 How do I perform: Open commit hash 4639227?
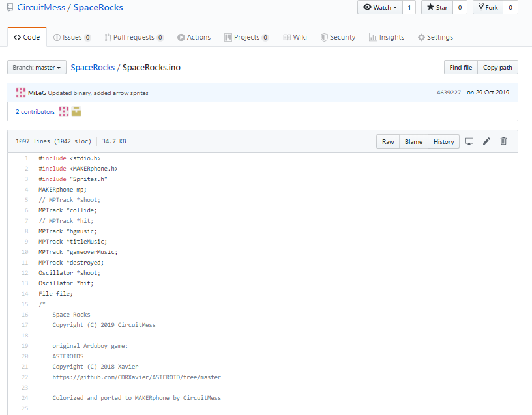(449, 93)
